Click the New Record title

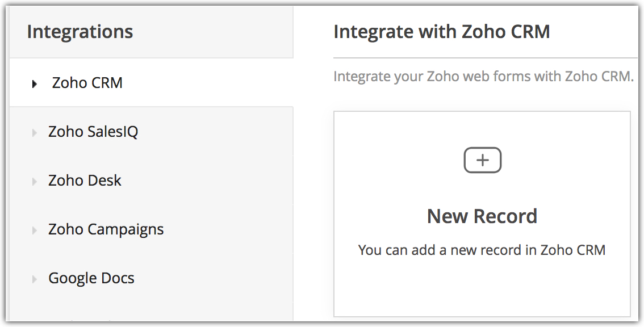482,216
